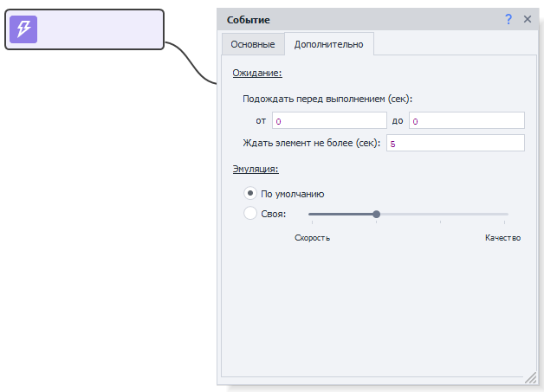Viewport: 544px width, 392px height.
Task: Enable the Своя emulation radio button
Action: click(x=250, y=213)
